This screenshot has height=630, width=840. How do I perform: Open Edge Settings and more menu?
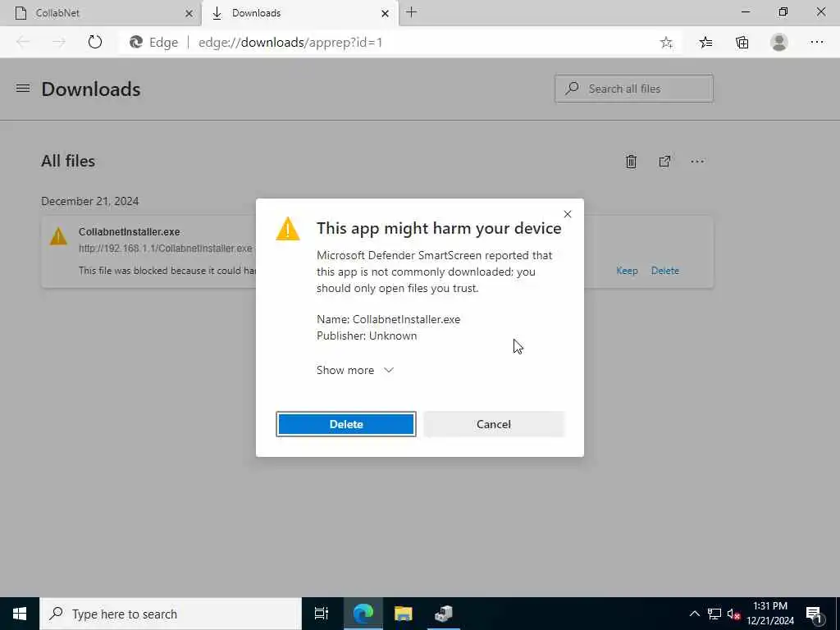[816, 43]
